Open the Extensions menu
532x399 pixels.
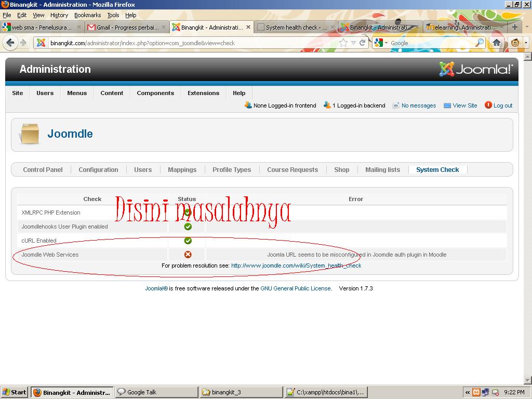coord(203,93)
